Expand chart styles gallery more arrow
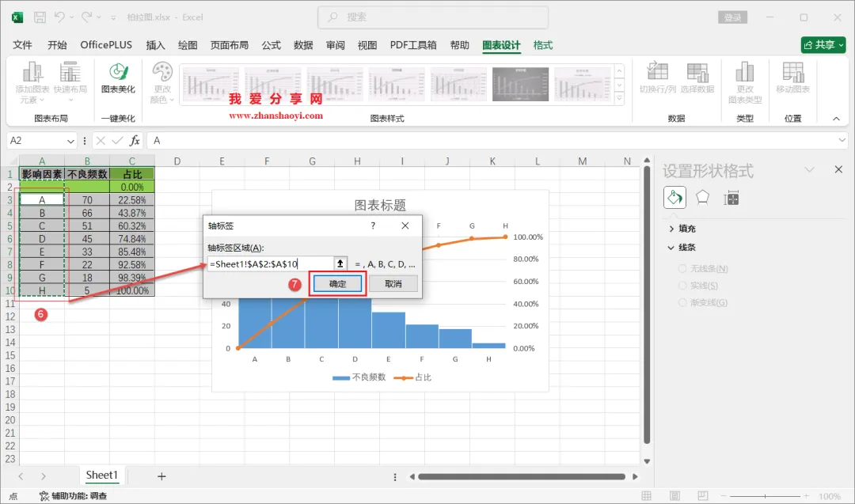Image resolution: width=855 pixels, height=504 pixels. point(619,99)
